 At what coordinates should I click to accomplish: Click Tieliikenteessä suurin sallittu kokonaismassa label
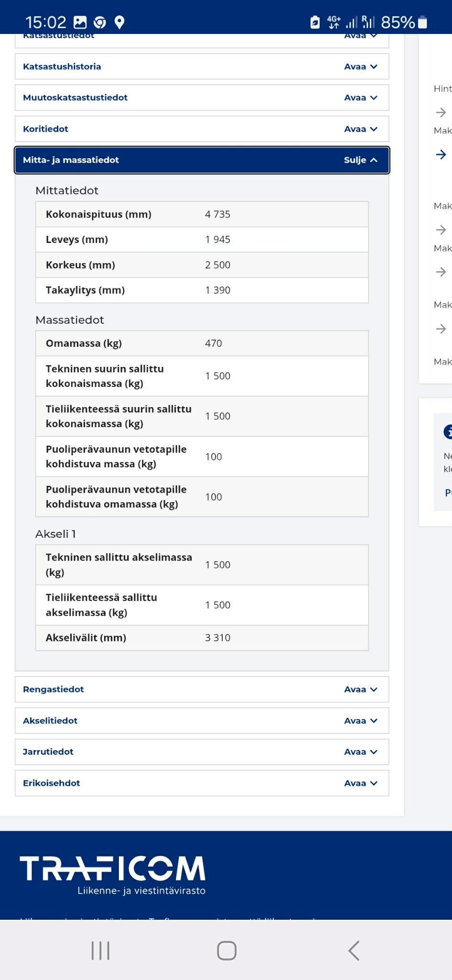tap(118, 416)
